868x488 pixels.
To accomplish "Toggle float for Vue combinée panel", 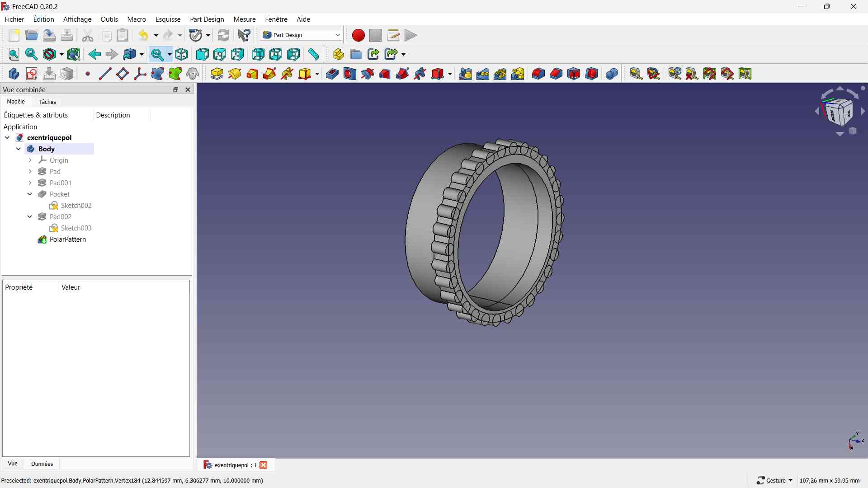I will (176, 89).
